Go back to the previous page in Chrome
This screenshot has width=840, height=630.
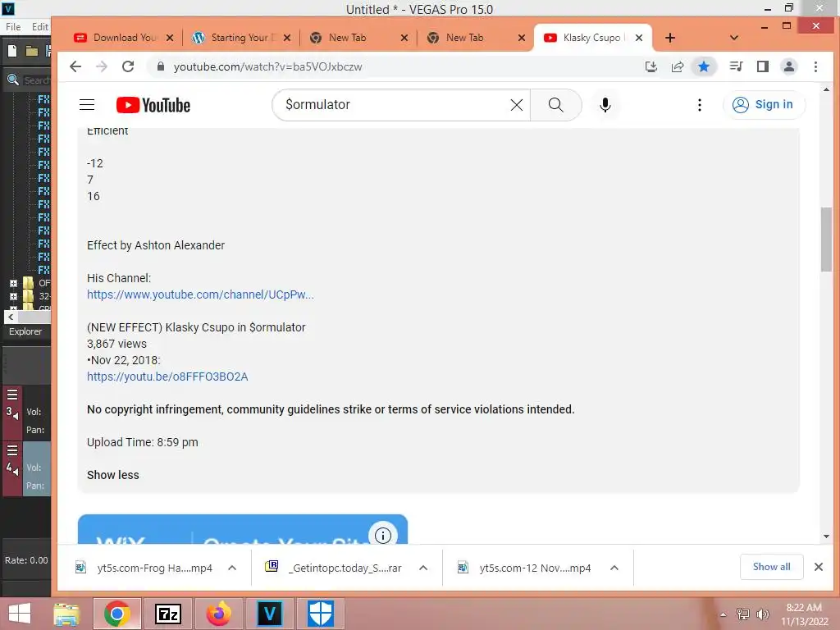point(75,66)
